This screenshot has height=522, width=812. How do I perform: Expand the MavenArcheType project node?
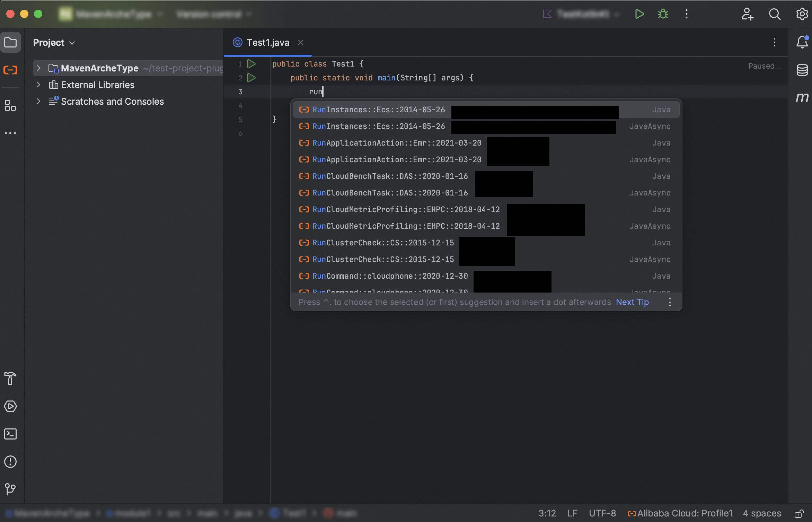(x=39, y=68)
